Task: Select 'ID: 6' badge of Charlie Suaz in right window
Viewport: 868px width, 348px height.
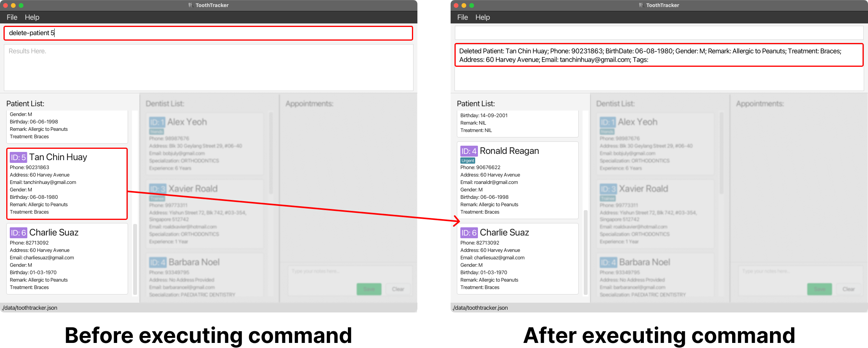Action: (x=469, y=233)
